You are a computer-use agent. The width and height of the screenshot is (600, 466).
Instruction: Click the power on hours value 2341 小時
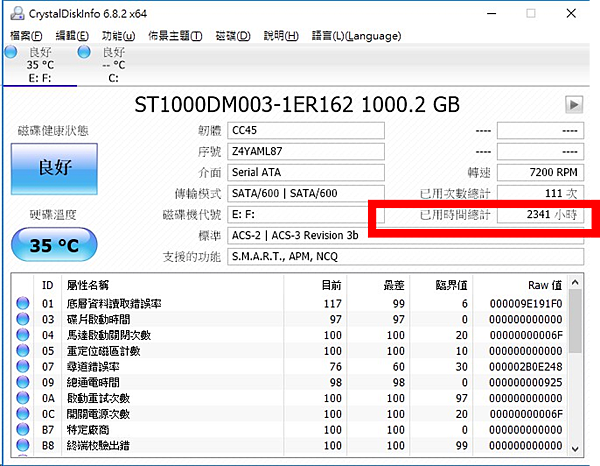(540, 215)
